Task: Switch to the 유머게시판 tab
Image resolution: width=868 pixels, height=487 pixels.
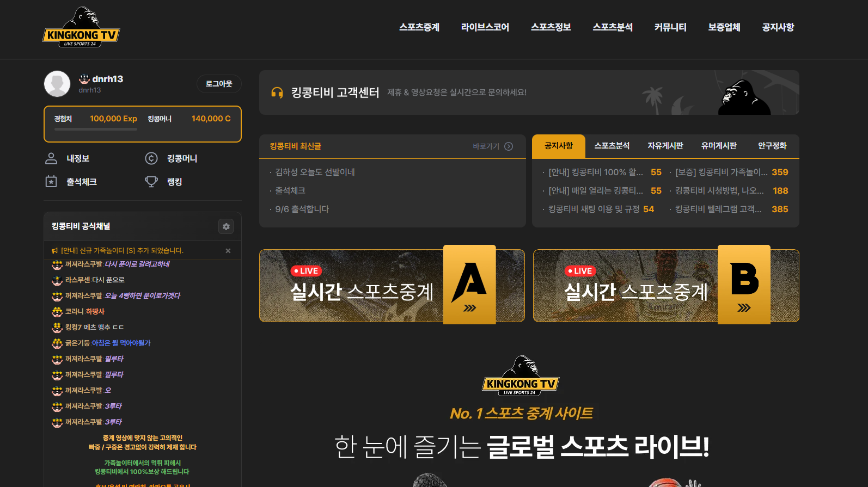Action: 719,146
